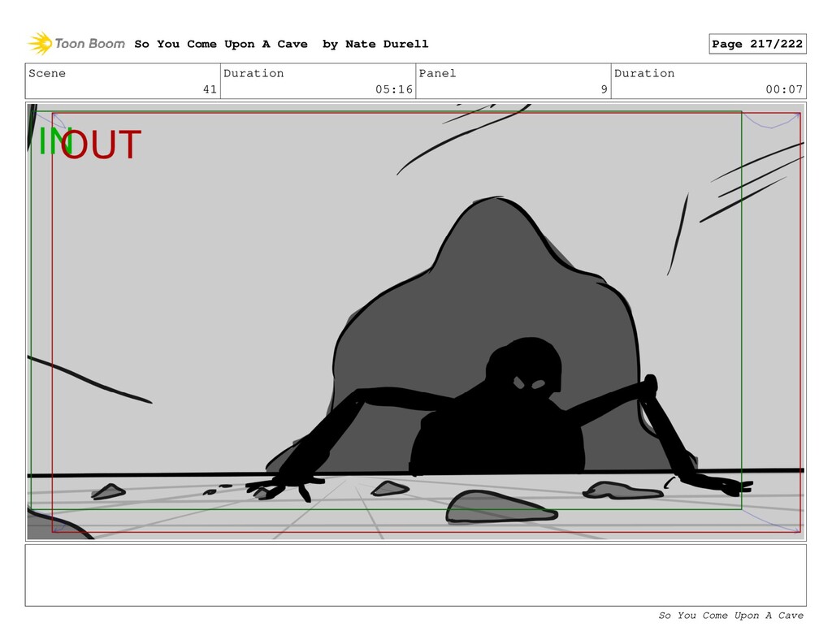Select the title text 'So You Come Upon A Cave by Nate Durell'

[x=281, y=44]
